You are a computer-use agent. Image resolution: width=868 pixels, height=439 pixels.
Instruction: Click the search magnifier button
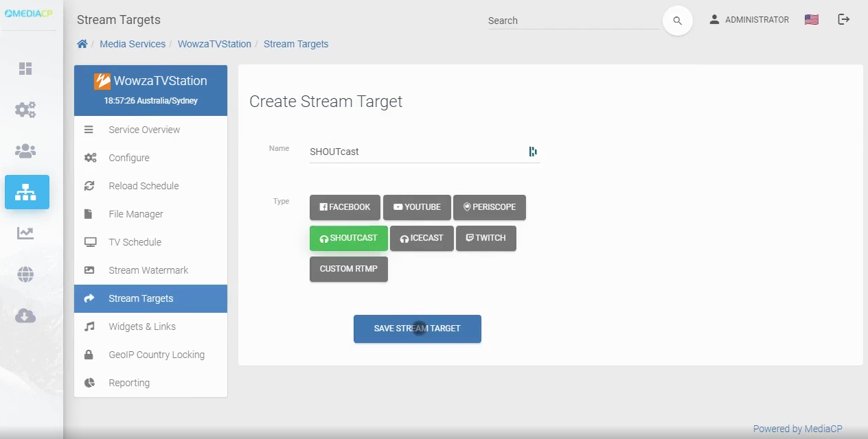[x=677, y=21]
